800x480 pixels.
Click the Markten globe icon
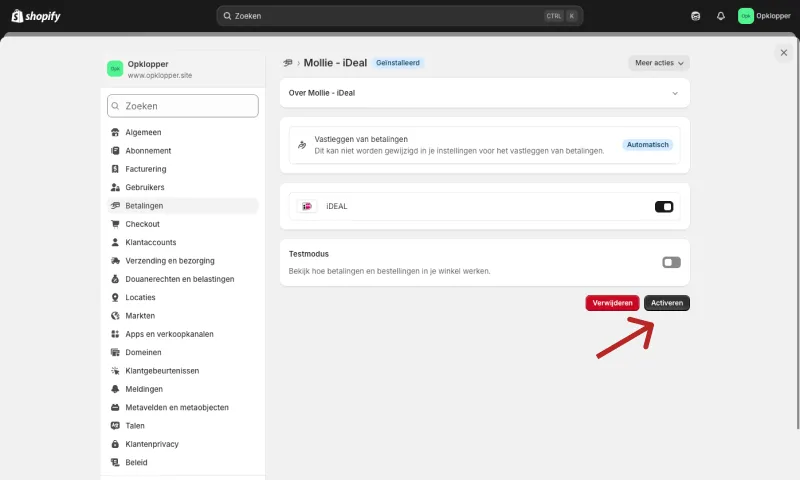(115, 316)
